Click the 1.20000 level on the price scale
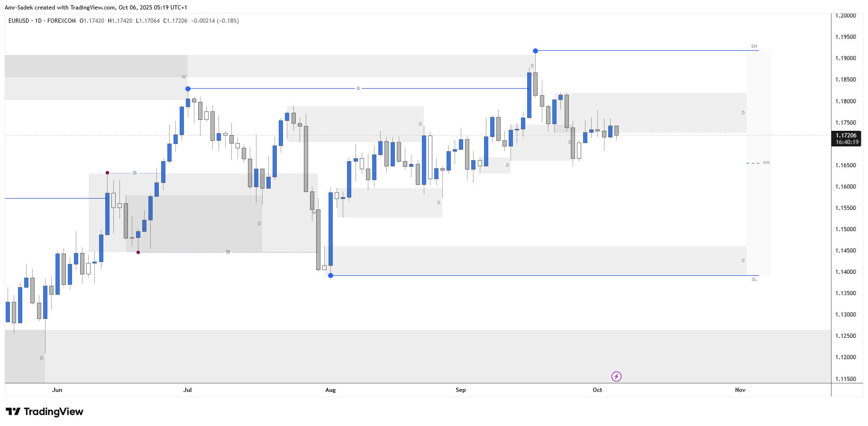This screenshot has width=868, height=426. (x=846, y=16)
